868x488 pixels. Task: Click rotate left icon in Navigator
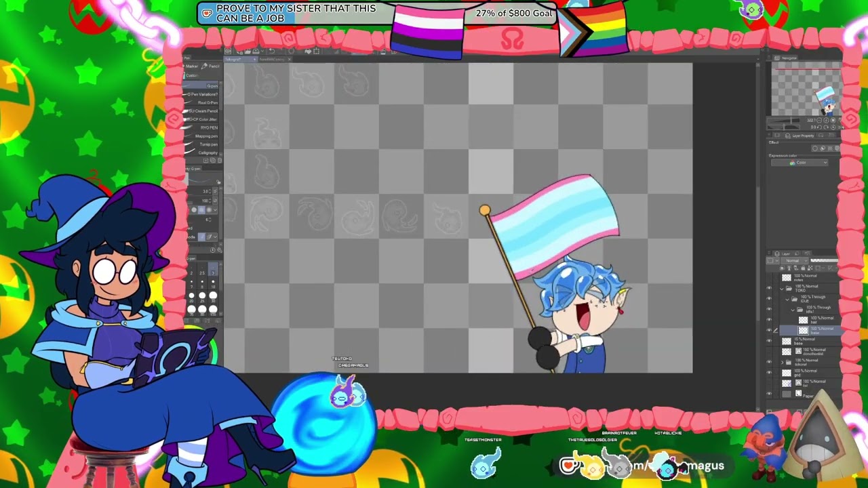coord(819,127)
